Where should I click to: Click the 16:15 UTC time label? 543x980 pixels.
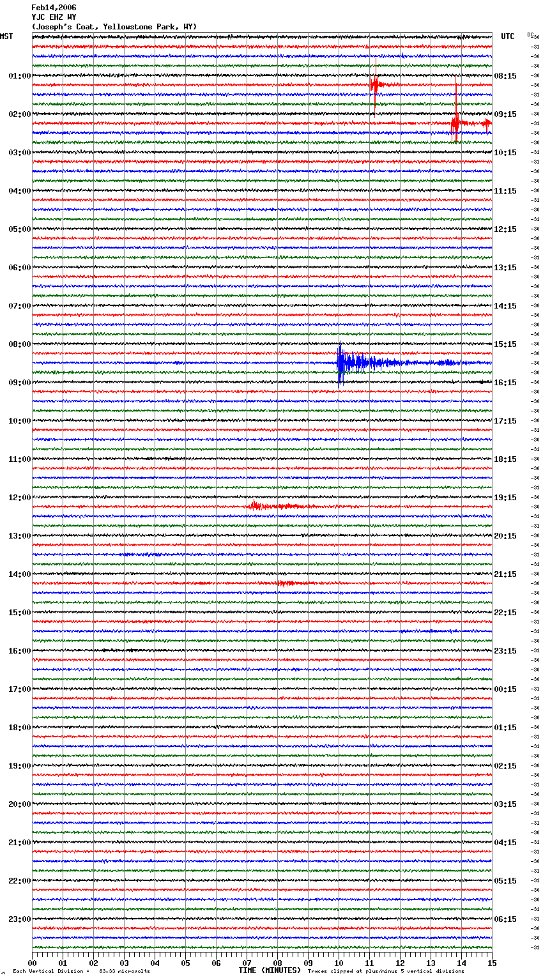click(505, 383)
